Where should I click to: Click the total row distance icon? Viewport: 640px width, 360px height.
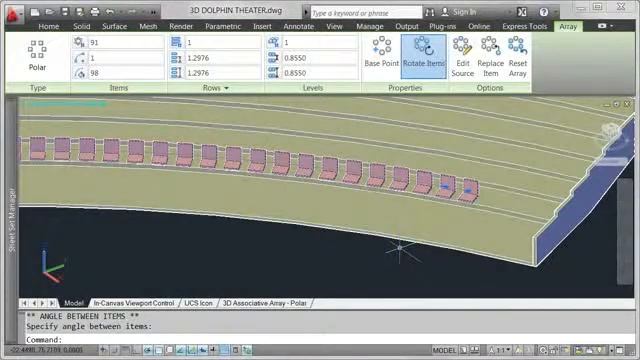click(176, 73)
